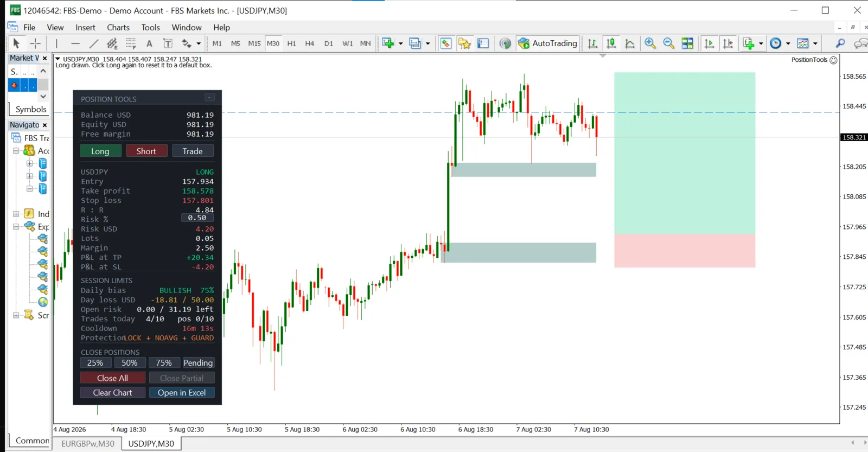This screenshot has width=868, height=452.
Task: Open the Insert menu
Action: pos(85,27)
